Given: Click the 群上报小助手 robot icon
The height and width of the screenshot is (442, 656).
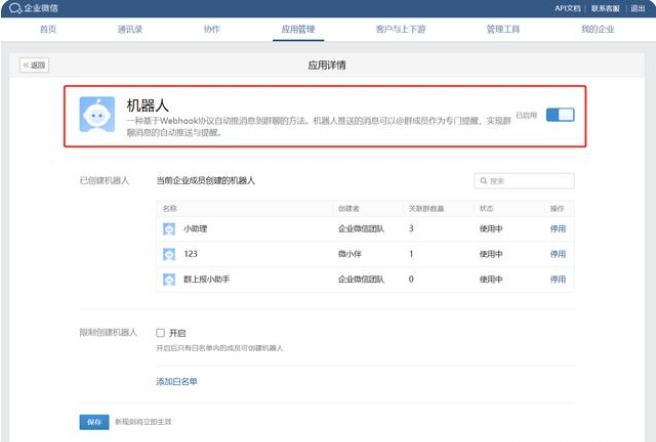Looking at the screenshot, I should coord(169,279).
